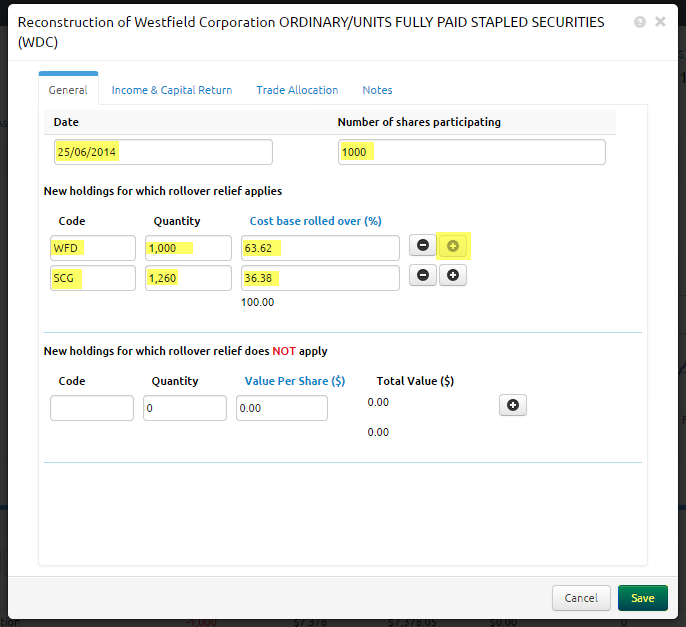This screenshot has height=627, width=686.
Task: Click the 'New holdings for which rollover relief applies' heading
Action: (x=163, y=191)
